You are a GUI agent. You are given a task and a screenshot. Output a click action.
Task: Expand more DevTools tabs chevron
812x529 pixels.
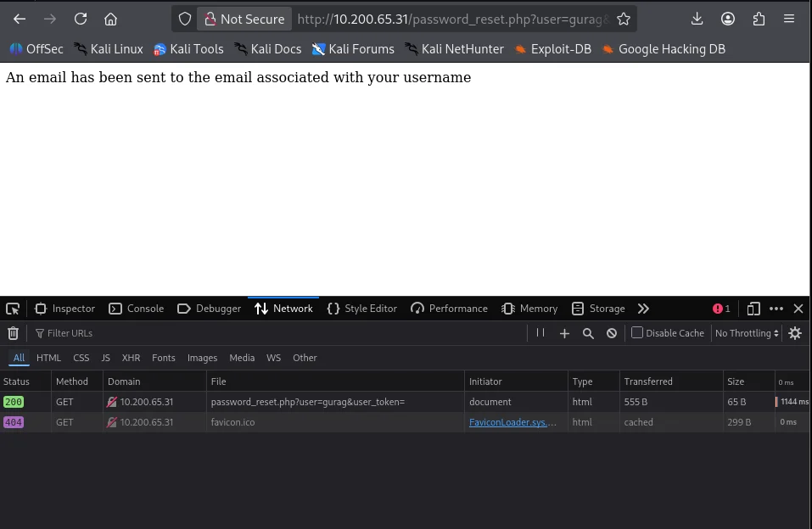[643, 309]
